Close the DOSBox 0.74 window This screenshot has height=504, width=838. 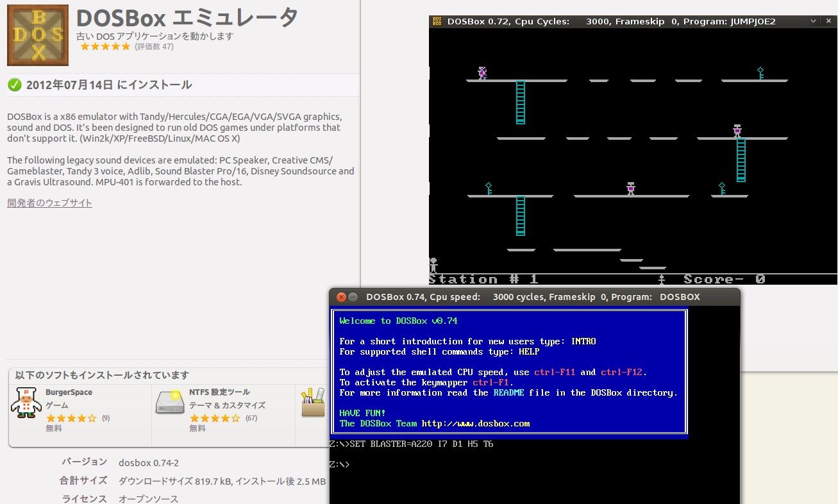point(341,297)
